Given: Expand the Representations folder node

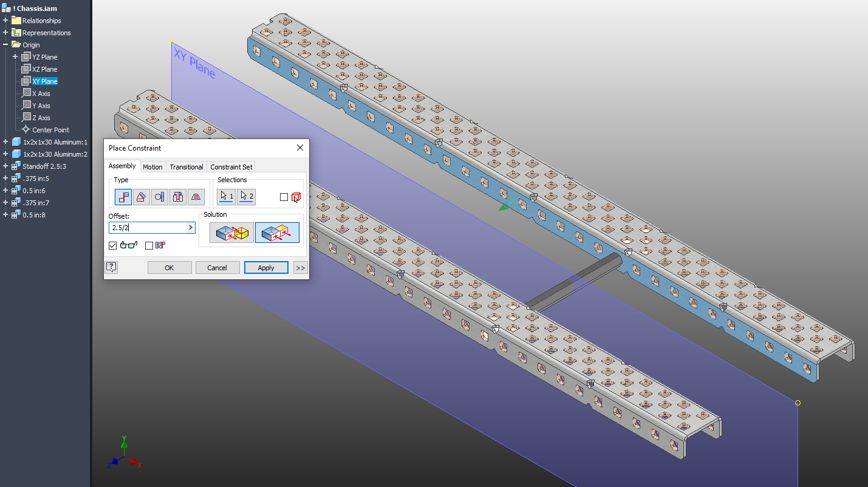Looking at the screenshot, I should coord(5,33).
